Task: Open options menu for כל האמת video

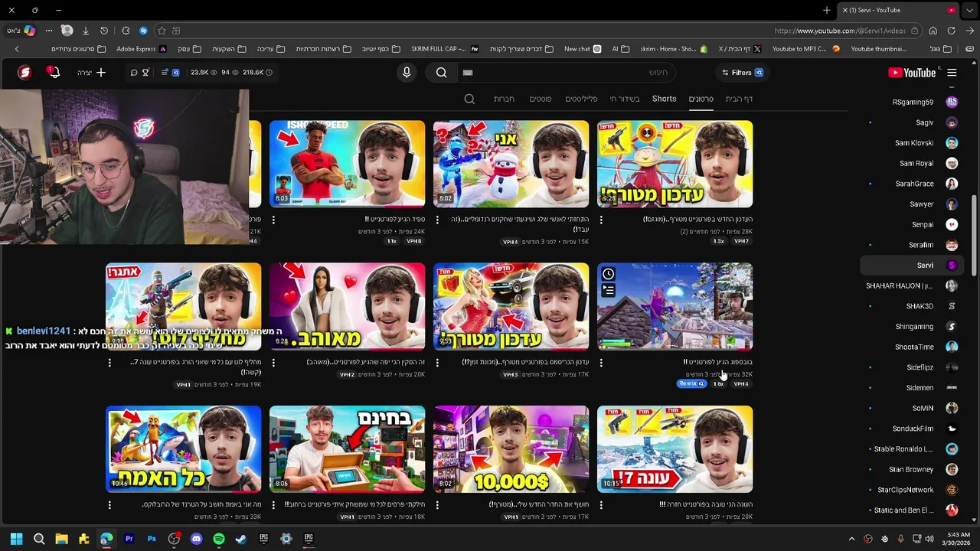Action: 109,505
